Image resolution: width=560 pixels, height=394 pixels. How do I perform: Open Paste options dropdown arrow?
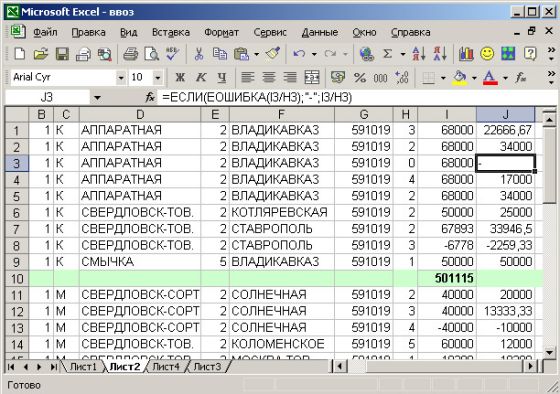tap(256, 54)
